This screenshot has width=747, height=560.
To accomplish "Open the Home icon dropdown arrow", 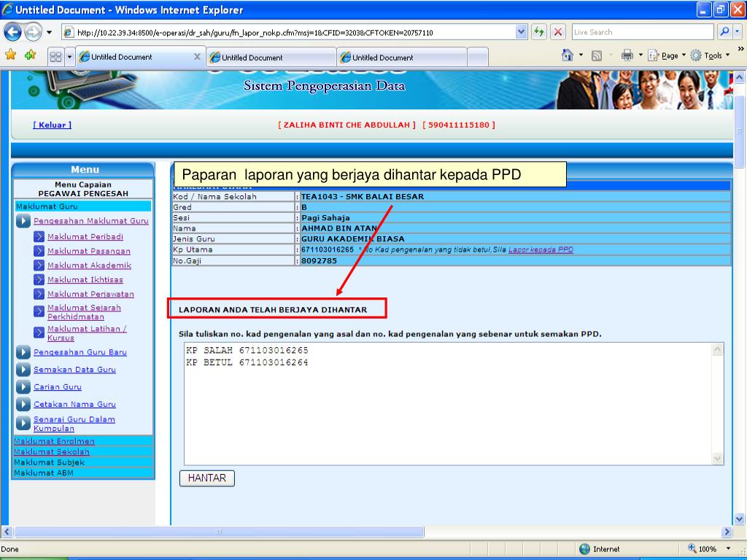I will 581,55.
